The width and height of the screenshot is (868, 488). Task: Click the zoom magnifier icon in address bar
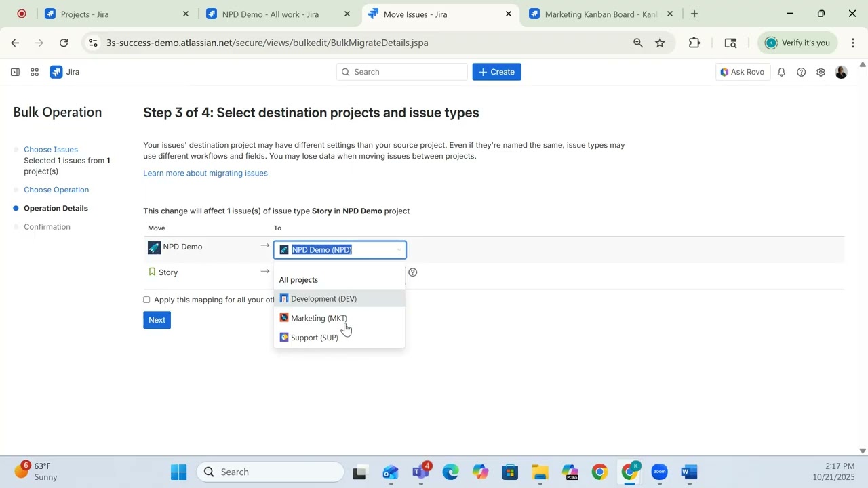coord(638,43)
